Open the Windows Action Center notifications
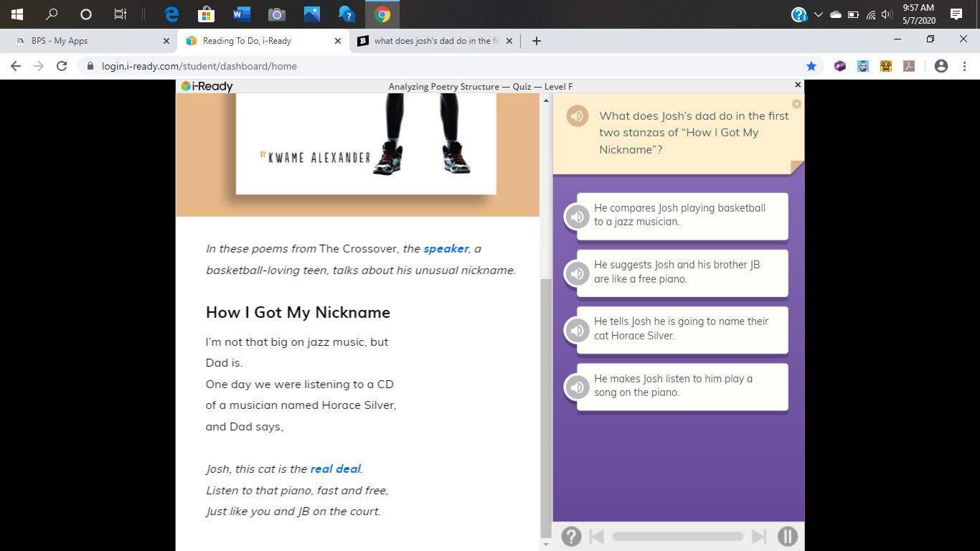Viewport: 980px width, 551px height. click(x=956, y=14)
